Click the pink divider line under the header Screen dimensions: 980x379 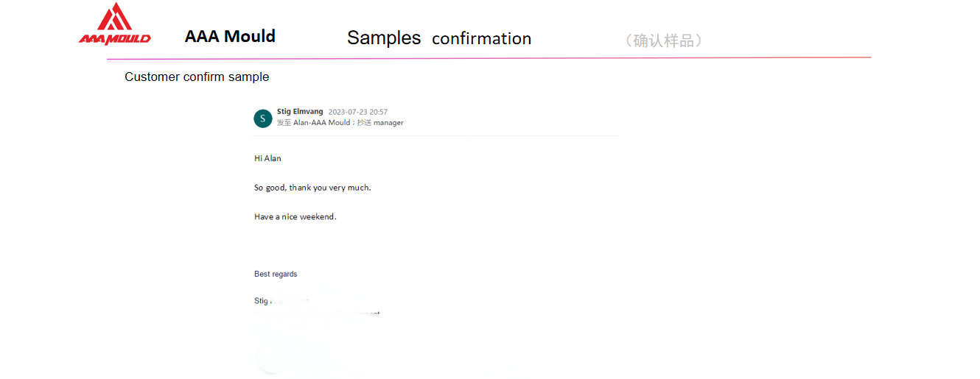(x=489, y=58)
